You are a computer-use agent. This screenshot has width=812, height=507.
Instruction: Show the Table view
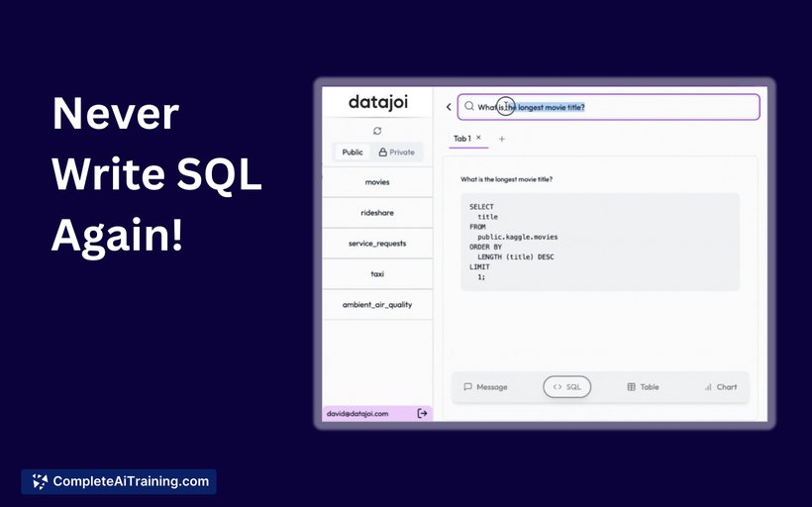coord(644,387)
